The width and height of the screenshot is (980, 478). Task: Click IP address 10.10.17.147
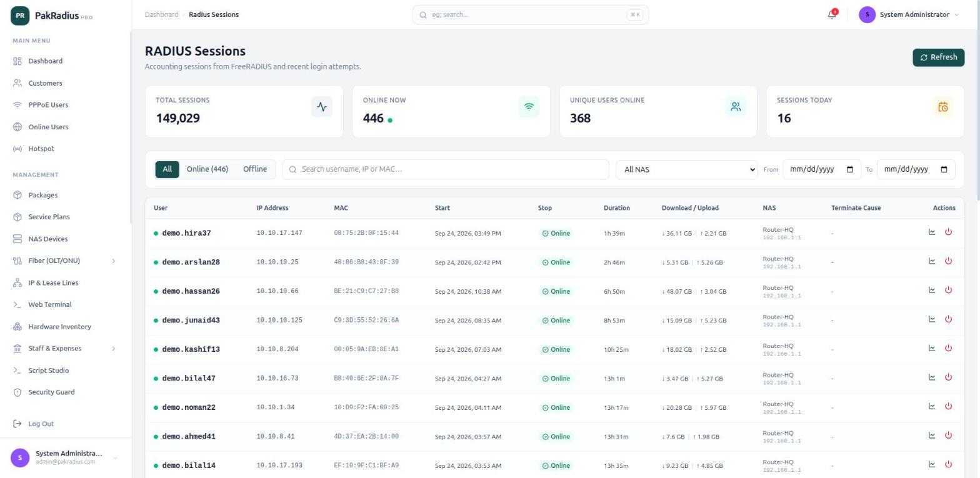click(x=279, y=233)
